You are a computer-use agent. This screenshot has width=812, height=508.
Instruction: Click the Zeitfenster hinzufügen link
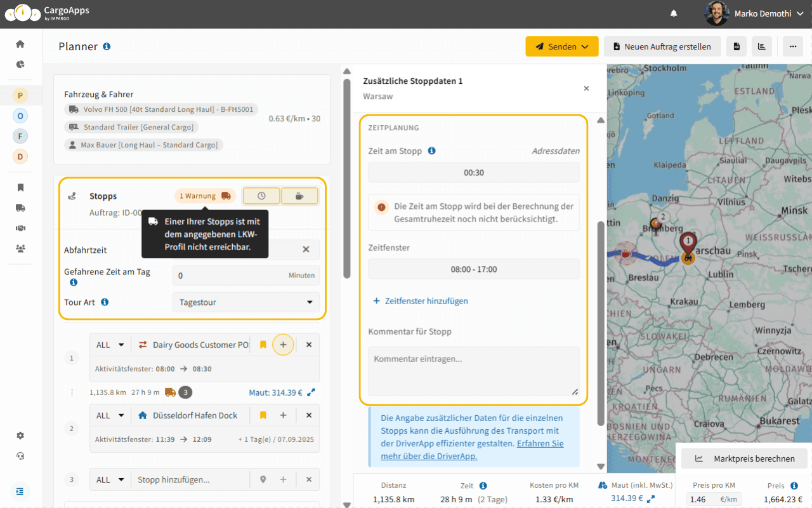[420, 301]
